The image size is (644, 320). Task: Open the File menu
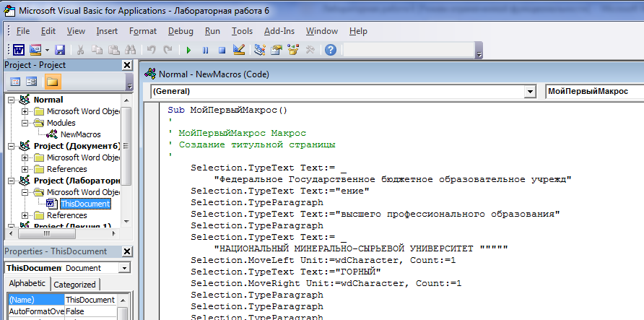click(x=22, y=31)
